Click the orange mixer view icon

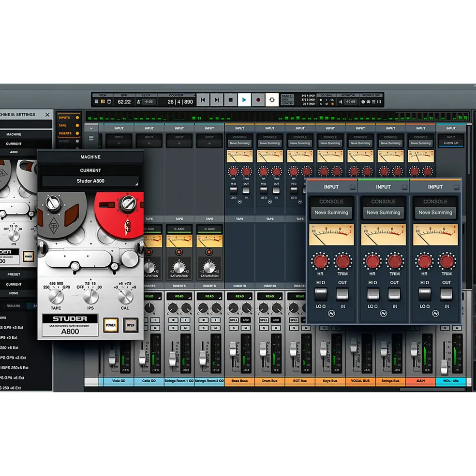[103, 101]
